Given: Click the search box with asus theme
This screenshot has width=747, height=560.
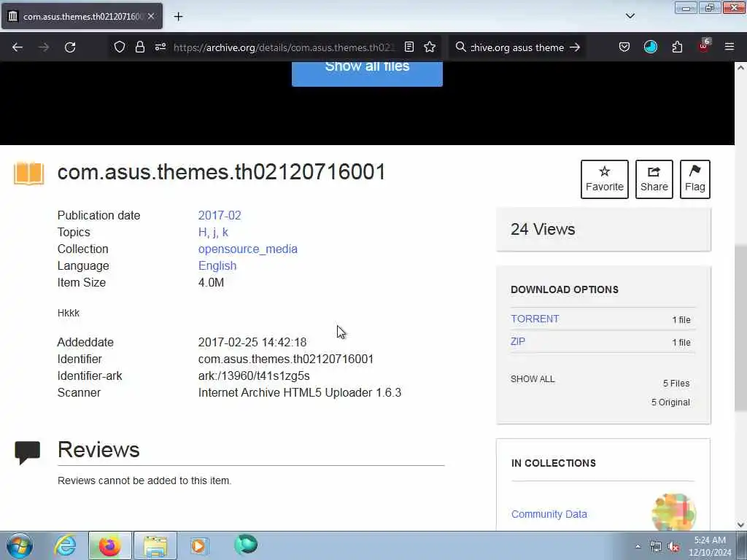Looking at the screenshot, I should (517, 47).
